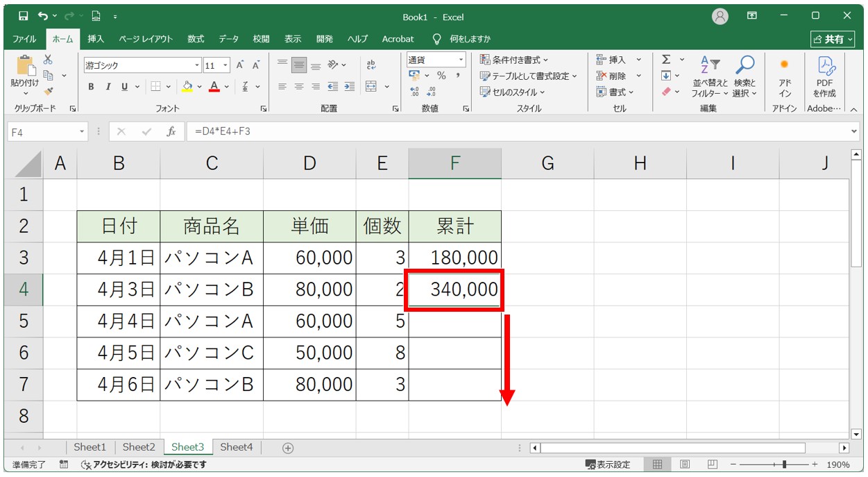Toggle center horizontal alignment
This screenshot has width=868, height=477.
tap(299, 87)
